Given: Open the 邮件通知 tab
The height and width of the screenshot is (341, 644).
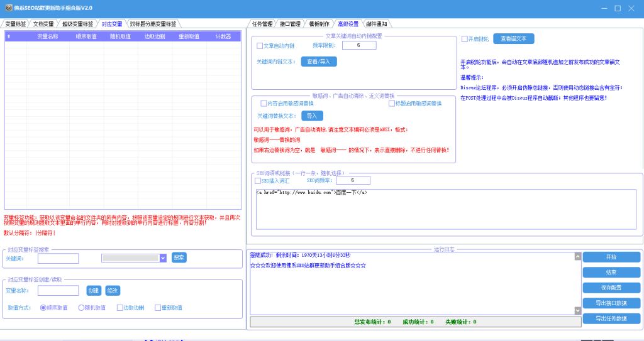Looking at the screenshot, I should click(x=377, y=24).
